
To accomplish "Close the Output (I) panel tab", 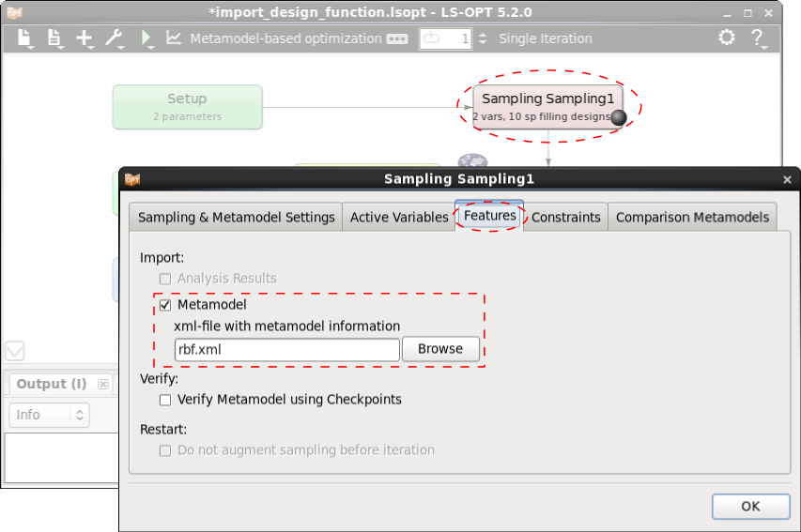I will tap(103, 384).
